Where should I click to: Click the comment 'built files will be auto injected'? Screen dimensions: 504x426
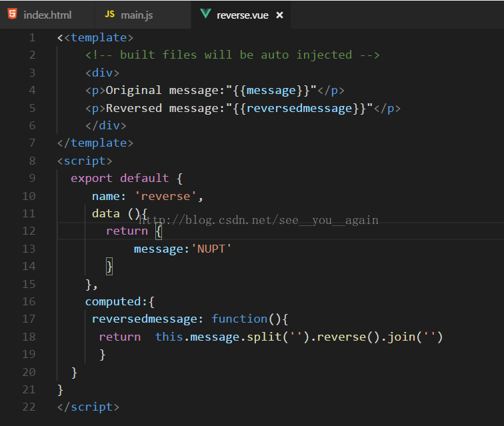(233, 55)
